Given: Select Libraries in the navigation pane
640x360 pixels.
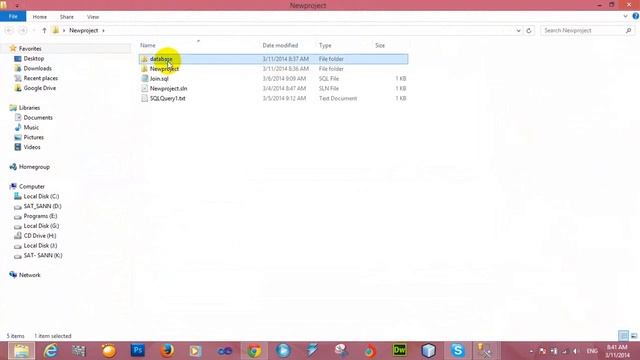Looking at the screenshot, I should click(x=29, y=108).
